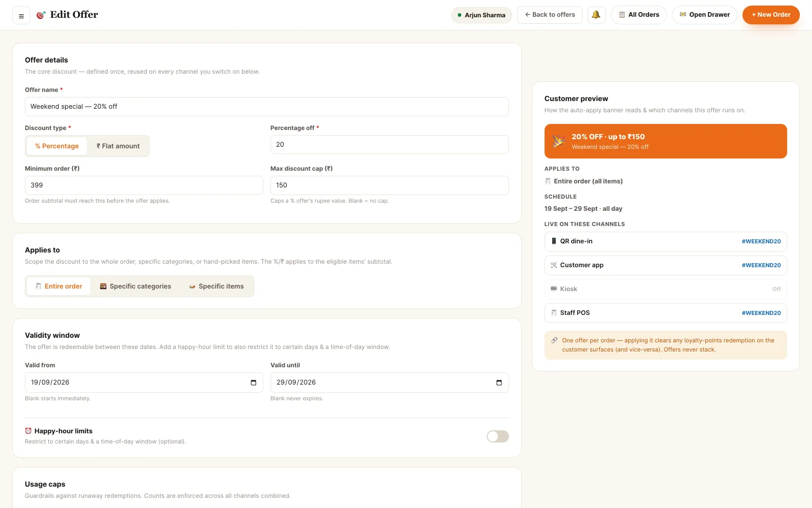Click the Staff POS #WEEKEND20 code
The height and width of the screenshot is (508, 812).
[x=761, y=313]
